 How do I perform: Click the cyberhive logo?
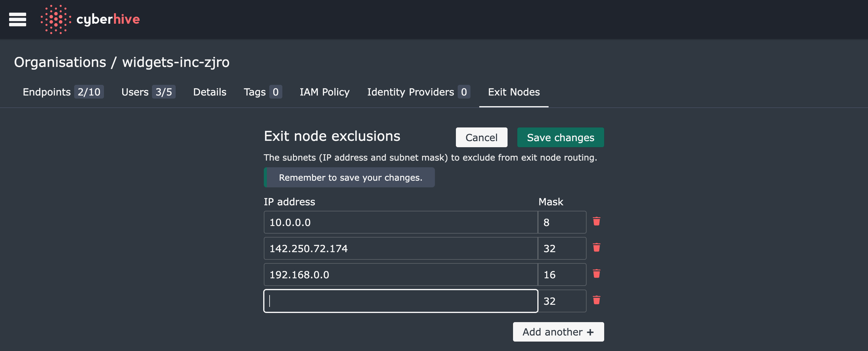point(90,19)
